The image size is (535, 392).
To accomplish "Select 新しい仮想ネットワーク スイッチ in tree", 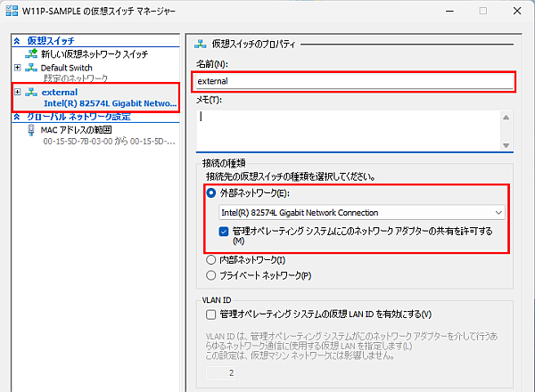I will click(x=95, y=53).
